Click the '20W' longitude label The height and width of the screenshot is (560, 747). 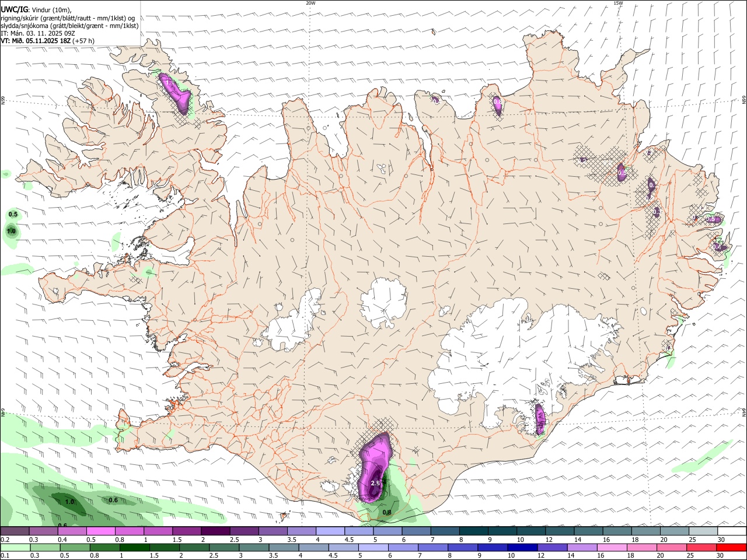point(310,3)
